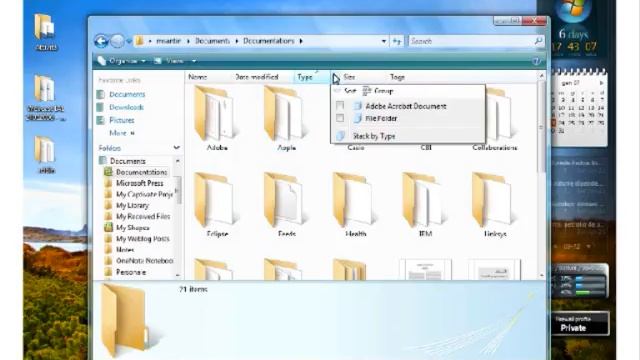This screenshot has height=360, width=640.
Task: Sort by the Name column header
Action: coord(198,77)
